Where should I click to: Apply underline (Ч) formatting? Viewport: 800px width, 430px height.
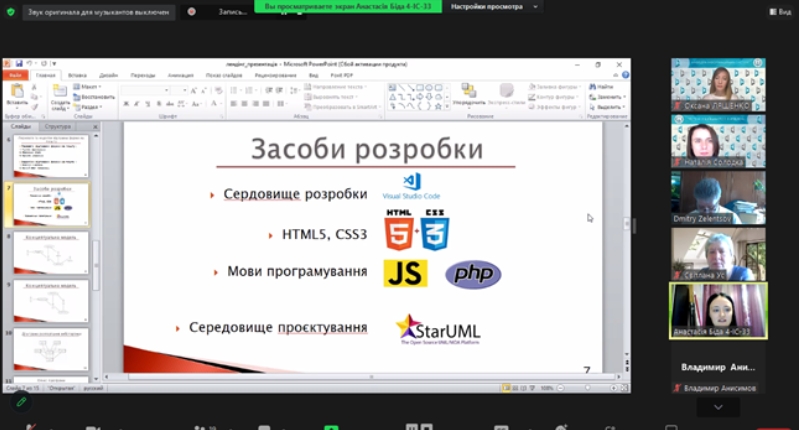point(147,104)
